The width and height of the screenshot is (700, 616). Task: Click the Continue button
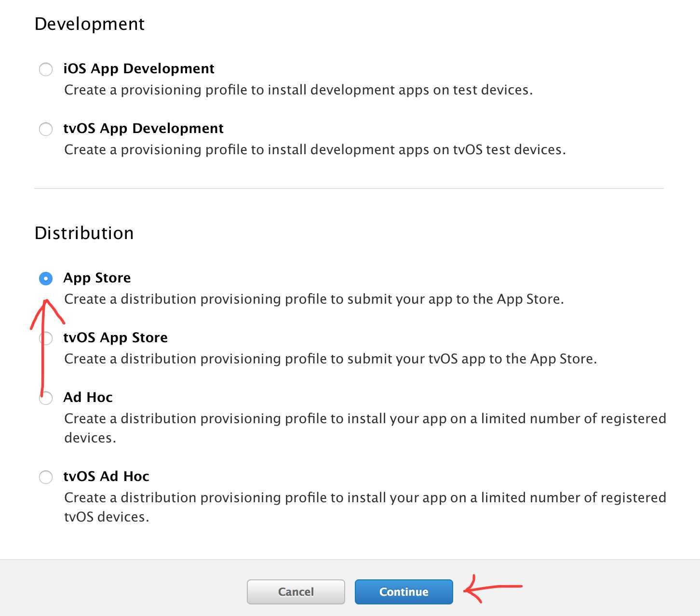coord(404,592)
